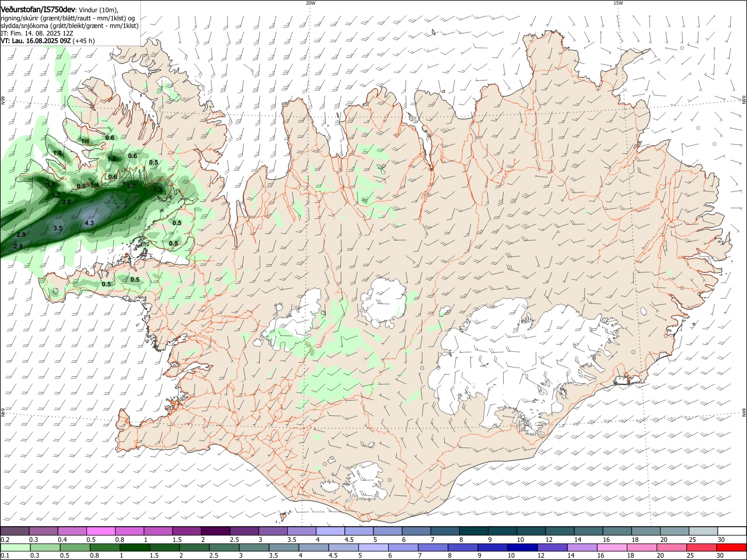Click the 20W longitude label
Image resolution: width=747 pixels, height=560 pixels.
(x=310, y=3)
